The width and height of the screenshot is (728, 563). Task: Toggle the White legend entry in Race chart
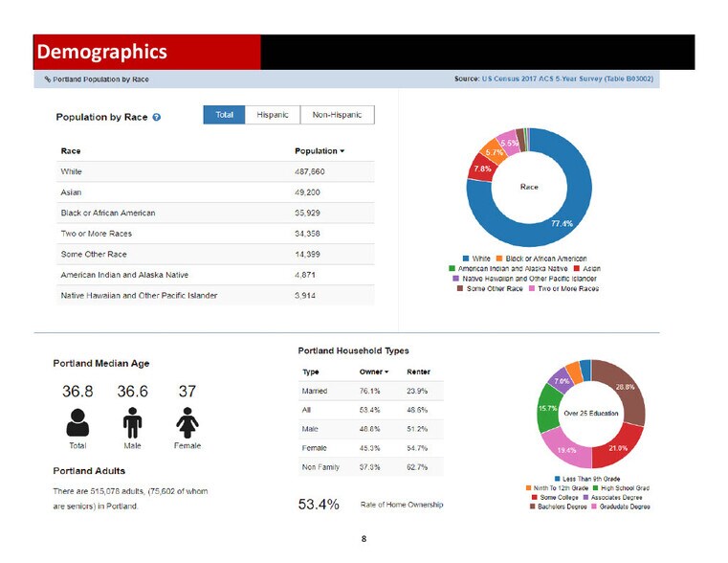[475, 259]
